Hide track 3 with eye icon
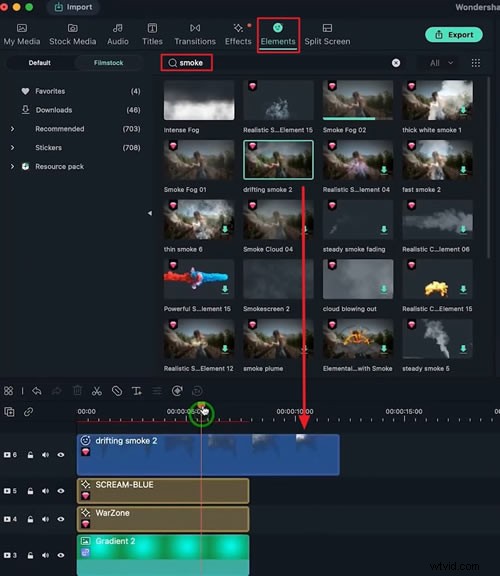The width and height of the screenshot is (500, 576). click(61, 555)
